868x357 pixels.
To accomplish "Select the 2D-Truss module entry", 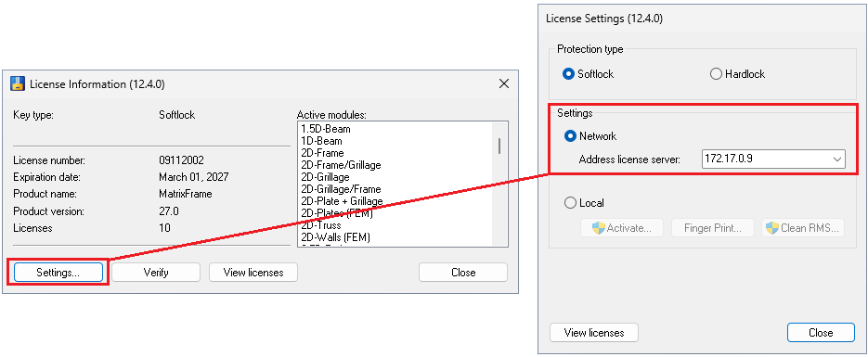I will pyautogui.click(x=321, y=225).
